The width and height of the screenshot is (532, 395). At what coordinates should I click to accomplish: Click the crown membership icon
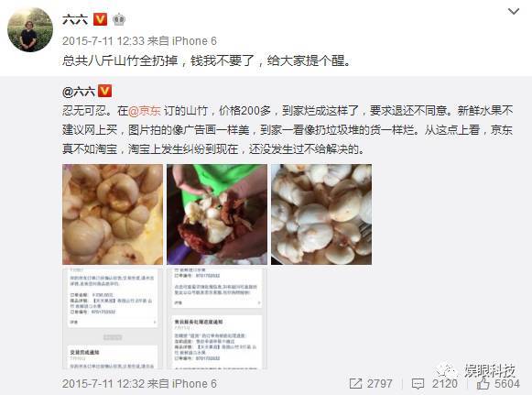(119, 19)
